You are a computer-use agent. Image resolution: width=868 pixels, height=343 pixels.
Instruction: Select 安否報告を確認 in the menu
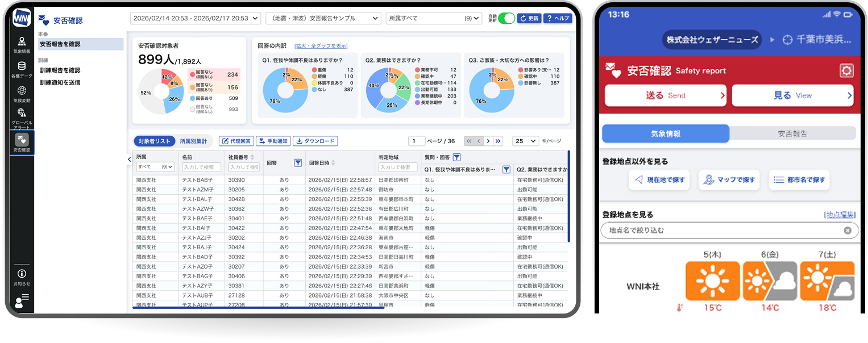point(81,44)
